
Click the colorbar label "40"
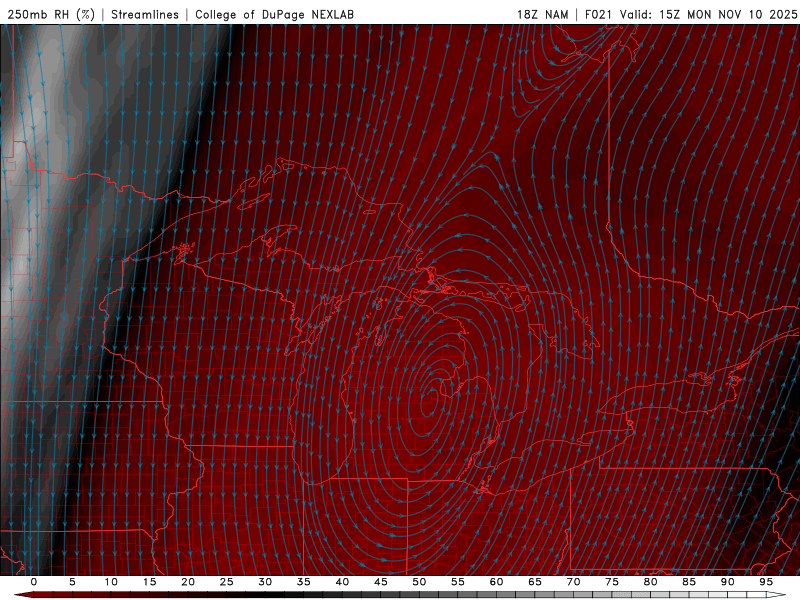point(342,582)
